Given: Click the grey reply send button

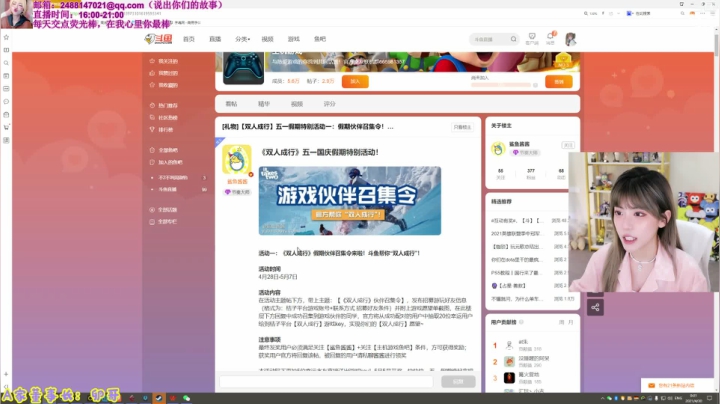Looking at the screenshot, I should click(x=458, y=382).
